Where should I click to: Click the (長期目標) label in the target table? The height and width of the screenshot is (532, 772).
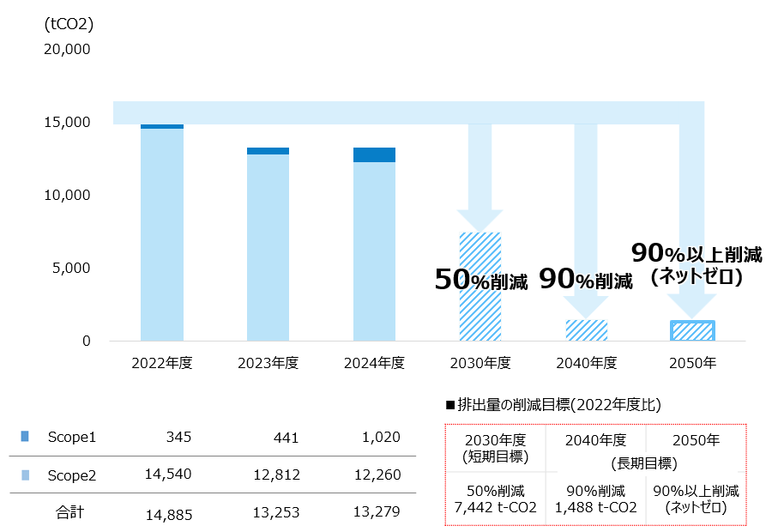click(647, 463)
